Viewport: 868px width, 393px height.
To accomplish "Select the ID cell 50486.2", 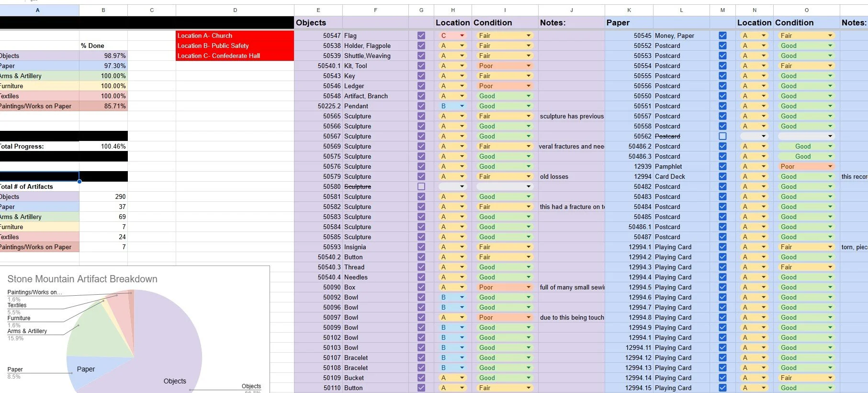I will [629, 146].
